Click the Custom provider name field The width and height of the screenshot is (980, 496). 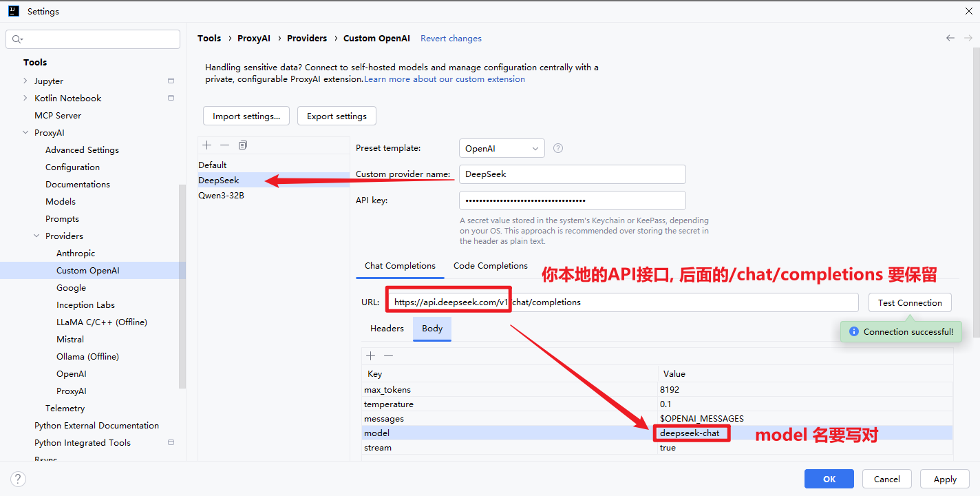[x=573, y=174]
